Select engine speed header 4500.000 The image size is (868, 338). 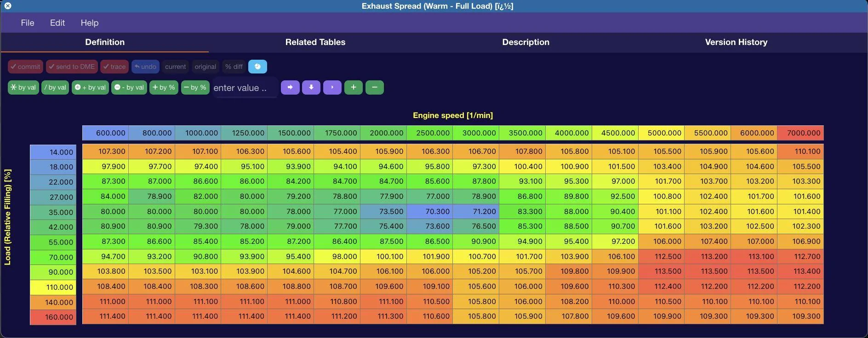click(x=615, y=133)
